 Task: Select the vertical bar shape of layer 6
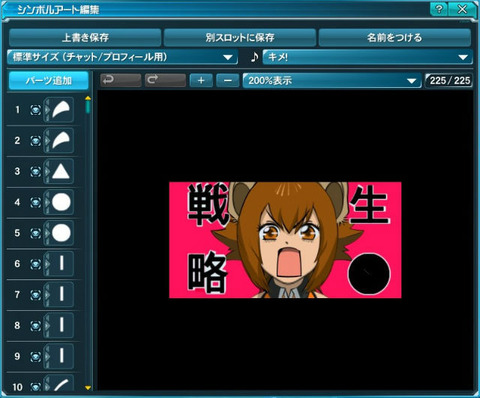(61, 264)
